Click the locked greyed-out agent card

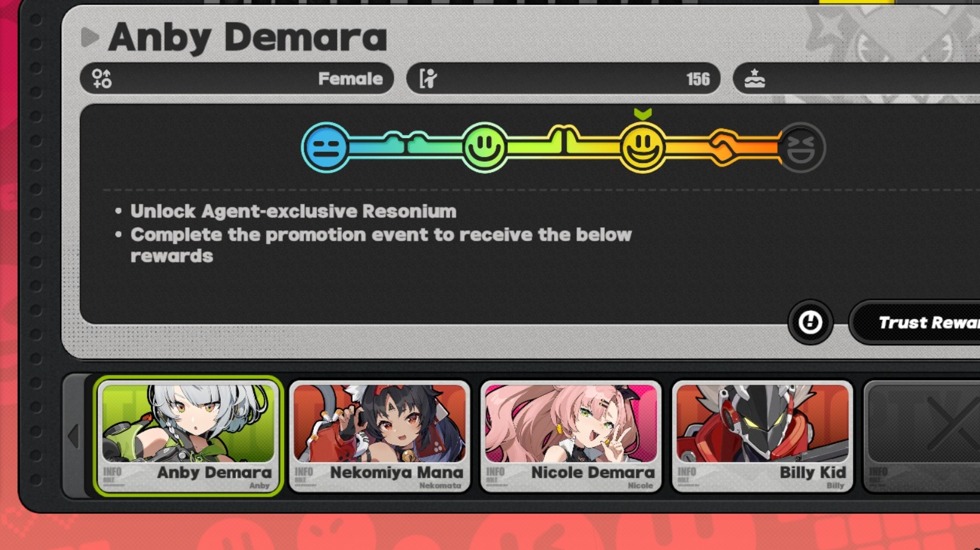coord(922,436)
